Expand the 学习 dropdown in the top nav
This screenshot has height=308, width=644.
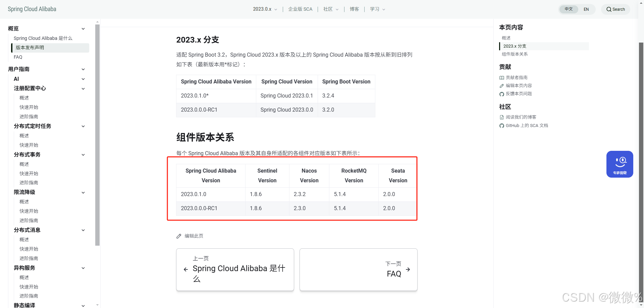[378, 9]
